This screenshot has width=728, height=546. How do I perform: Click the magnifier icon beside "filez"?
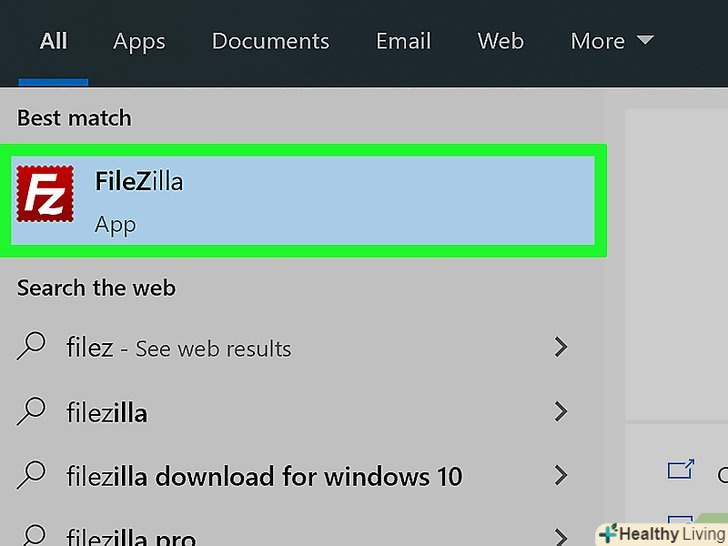[33, 347]
